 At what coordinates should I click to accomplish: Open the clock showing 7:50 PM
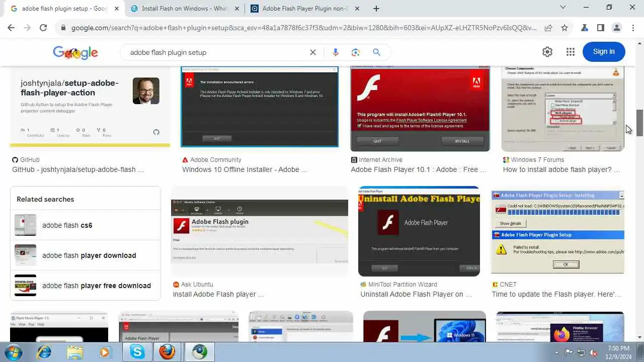(x=618, y=352)
